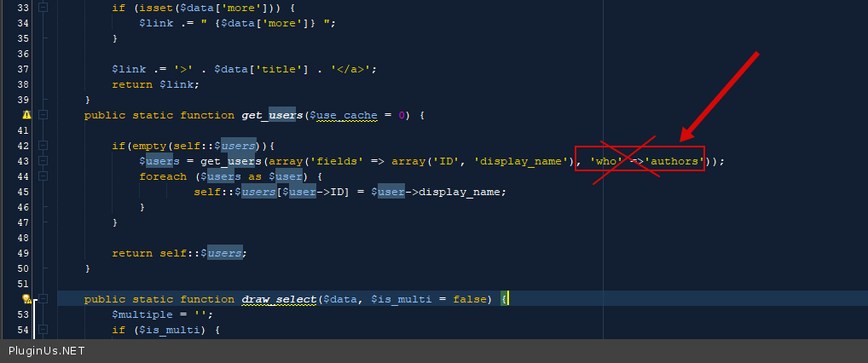Screen dimensions: 868x363
Task: Click line number 53 in the gutter
Action: tap(23, 314)
